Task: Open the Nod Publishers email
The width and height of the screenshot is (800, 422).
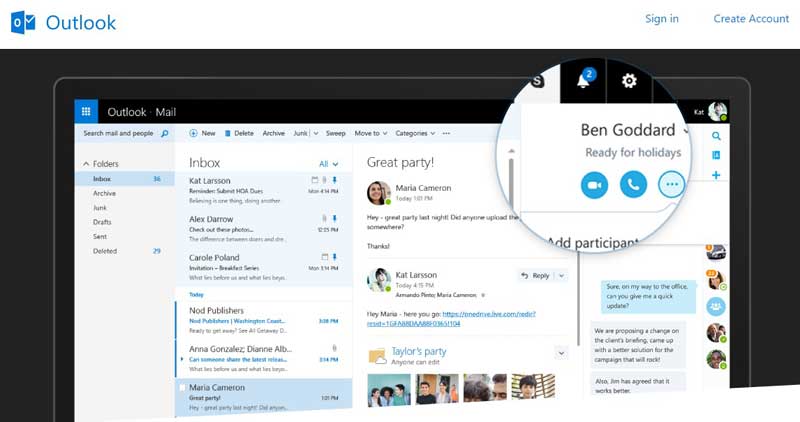Action: pos(263,320)
